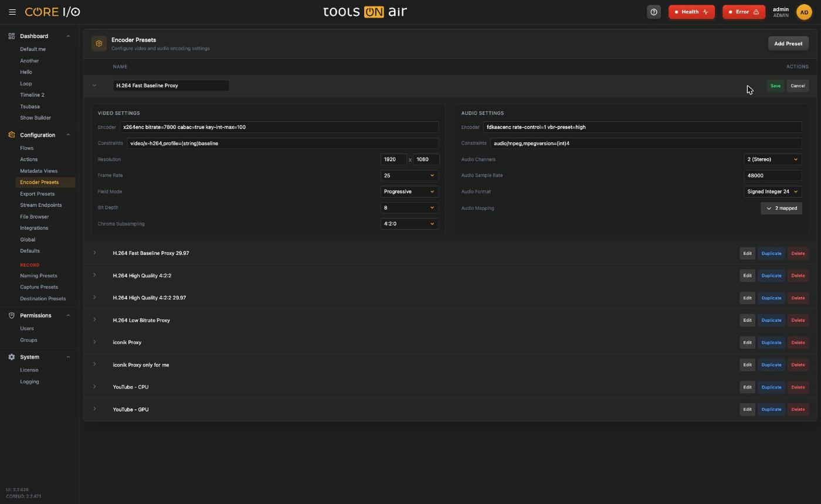Edit the H.264 Low Bitrate Proxy preset

pos(747,320)
